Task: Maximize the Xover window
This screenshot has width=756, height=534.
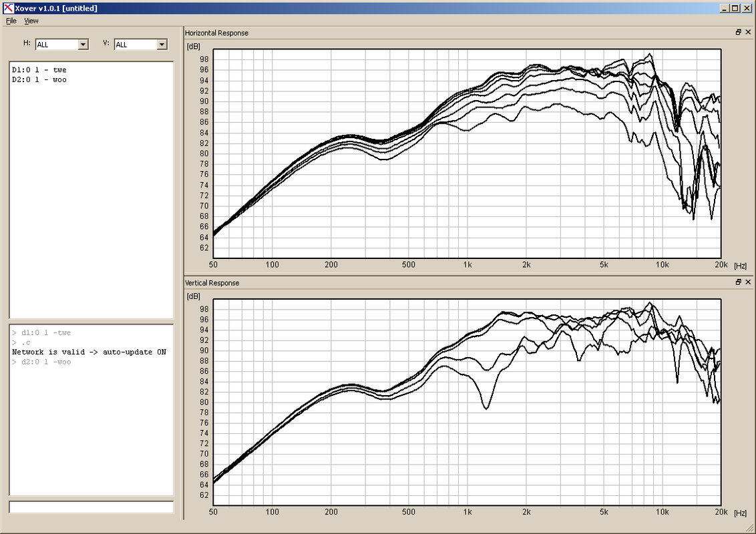Action: click(x=735, y=8)
